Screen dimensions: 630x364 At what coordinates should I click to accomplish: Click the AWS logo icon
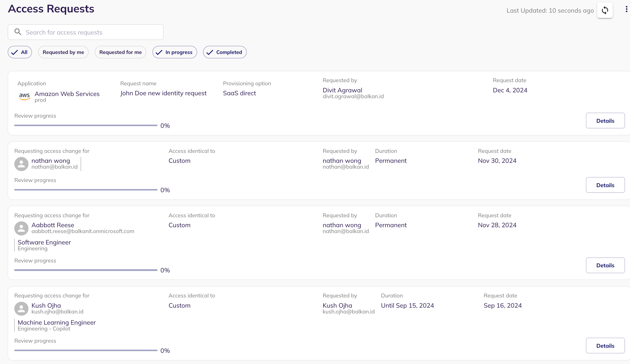point(24,96)
